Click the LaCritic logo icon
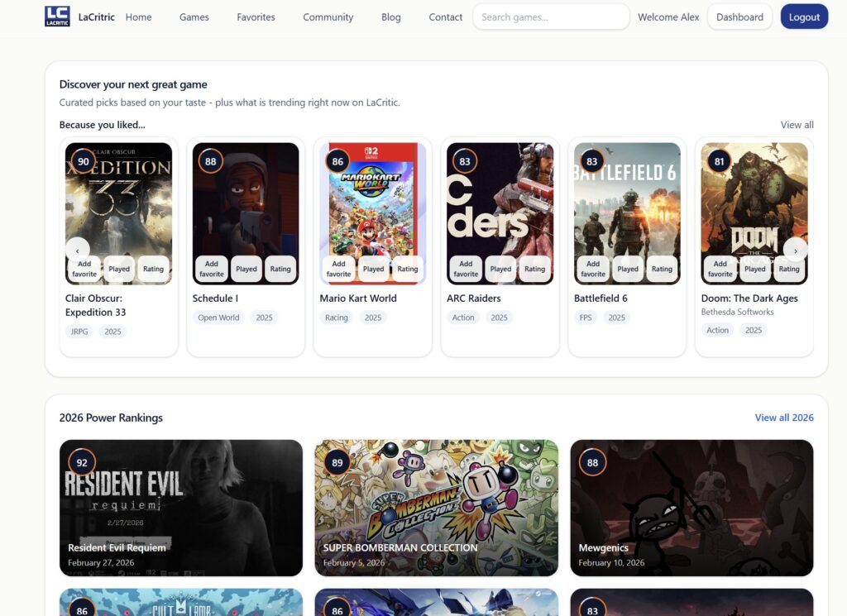Image resolution: width=847 pixels, height=616 pixels. click(x=57, y=17)
